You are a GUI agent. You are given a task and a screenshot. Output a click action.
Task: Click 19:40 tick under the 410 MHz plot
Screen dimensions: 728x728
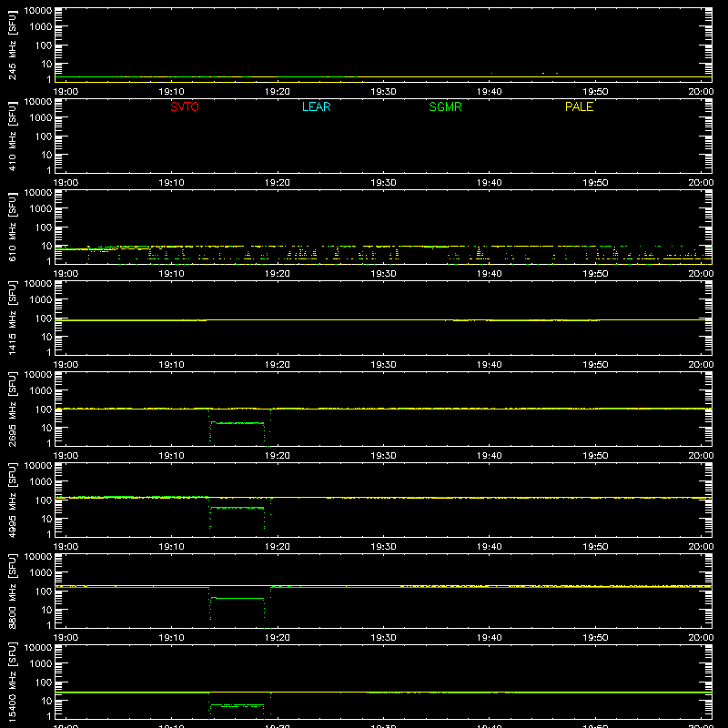point(490,183)
